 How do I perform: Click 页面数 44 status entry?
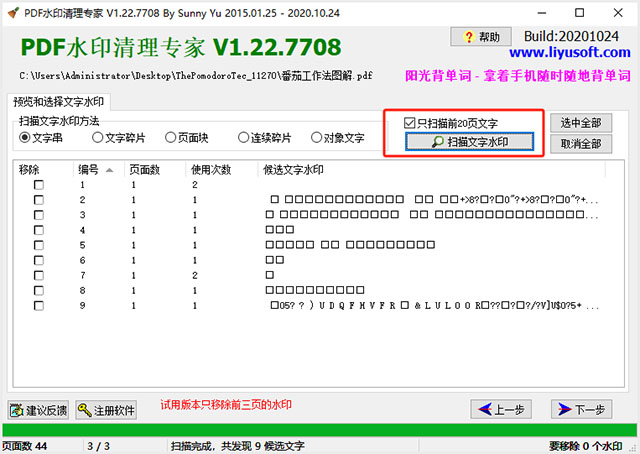[x=24, y=446]
